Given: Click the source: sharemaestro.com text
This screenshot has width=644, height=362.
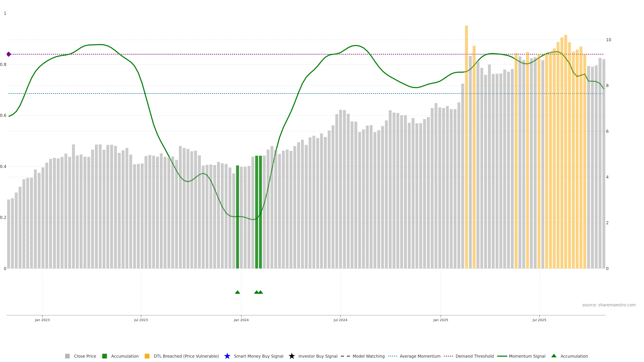Looking at the screenshot, I should (609, 305).
